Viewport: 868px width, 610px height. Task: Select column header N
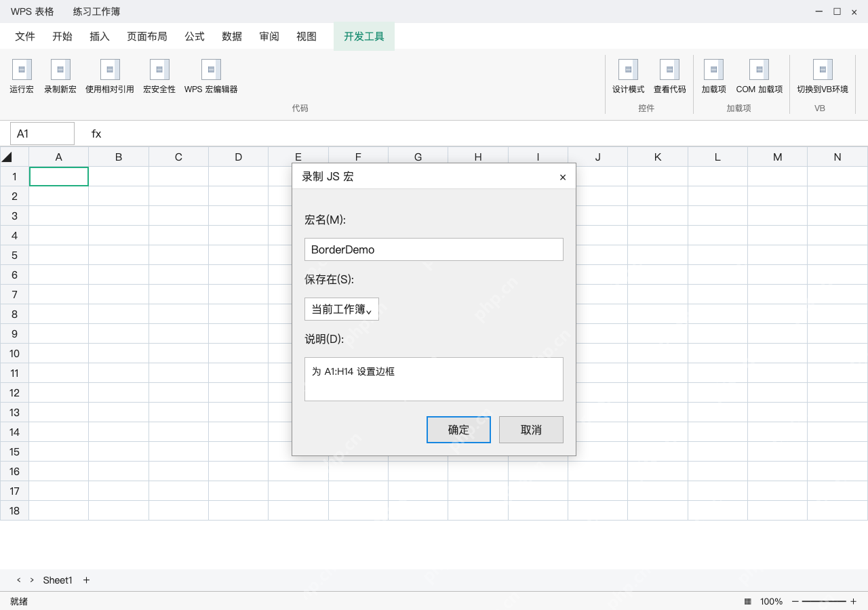[837, 157]
